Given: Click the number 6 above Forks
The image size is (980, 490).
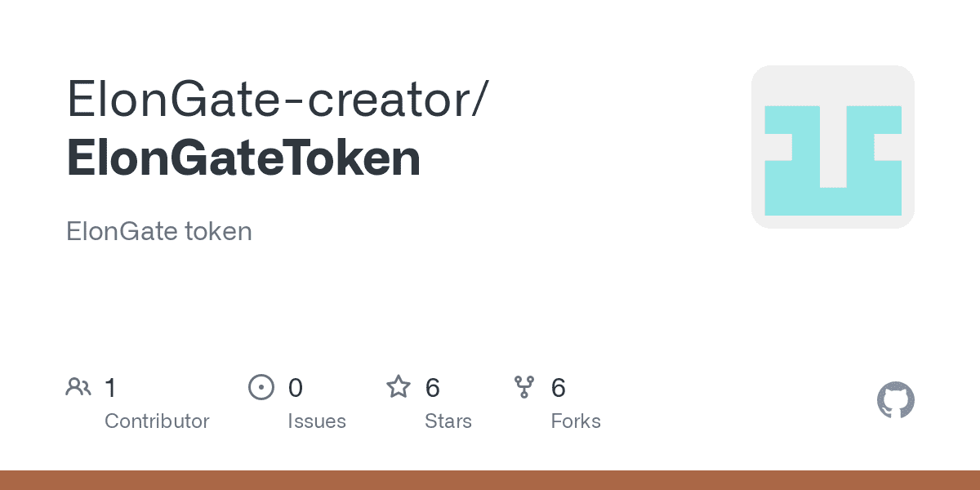Looking at the screenshot, I should [559, 387].
